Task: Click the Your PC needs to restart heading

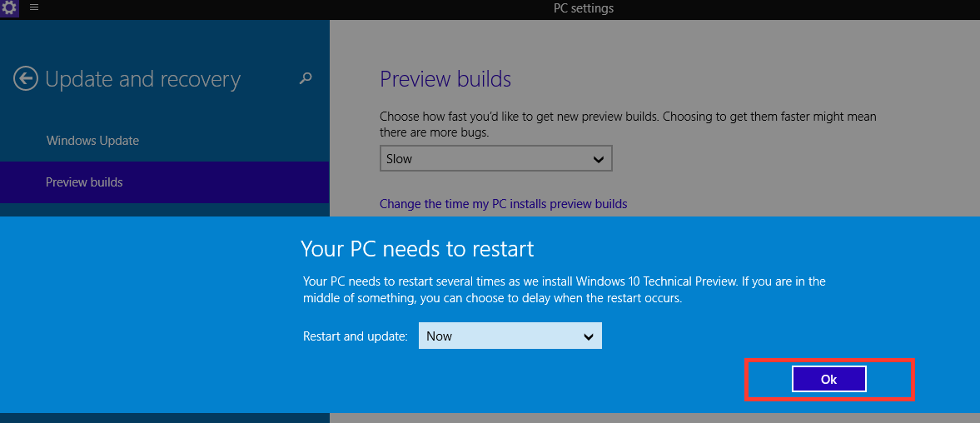Action: [x=417, y=249]
